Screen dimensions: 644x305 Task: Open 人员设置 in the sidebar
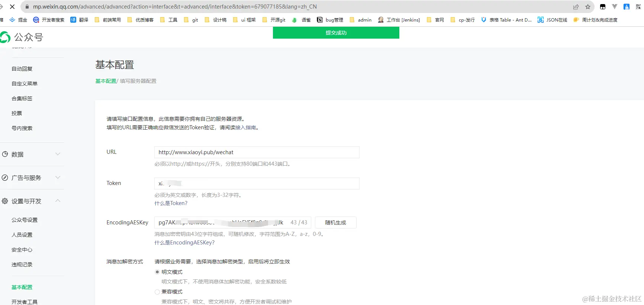22,235
